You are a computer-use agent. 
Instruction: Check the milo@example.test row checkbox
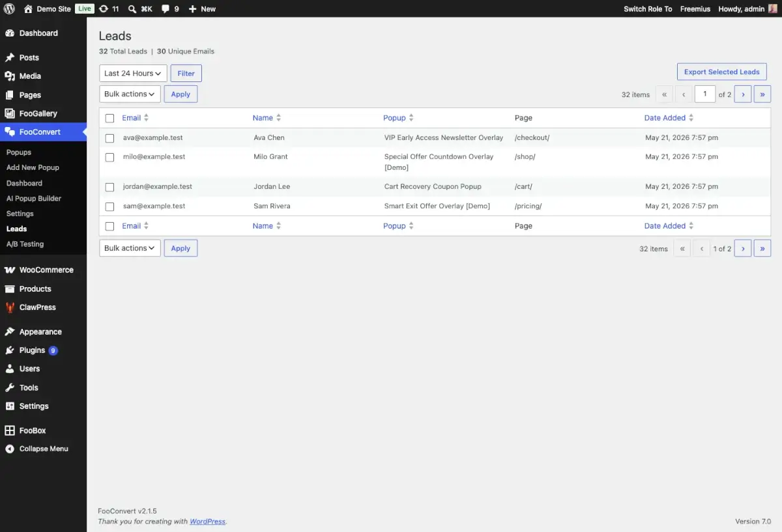click(x=109, y=157)
